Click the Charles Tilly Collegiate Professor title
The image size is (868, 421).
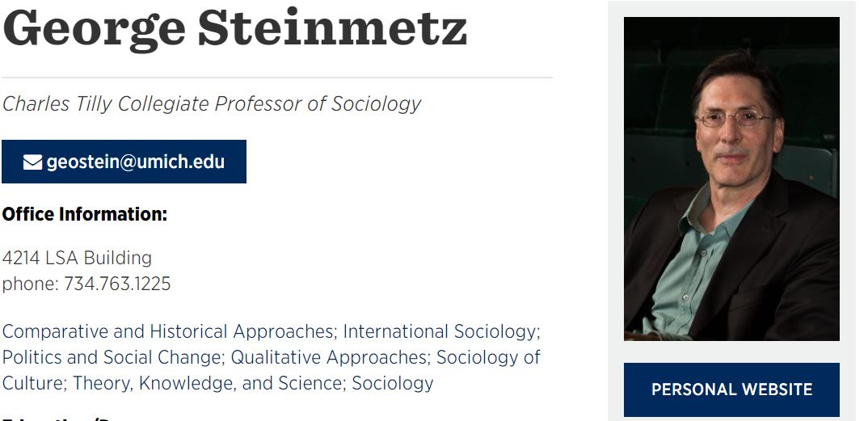pos(212,104)
